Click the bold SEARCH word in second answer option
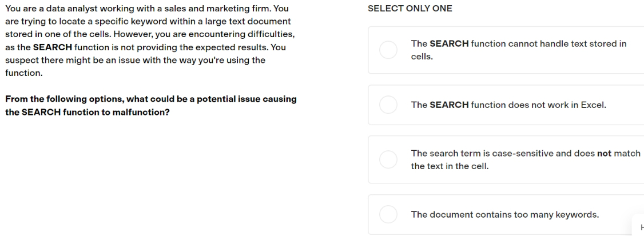 pos(449,105)
